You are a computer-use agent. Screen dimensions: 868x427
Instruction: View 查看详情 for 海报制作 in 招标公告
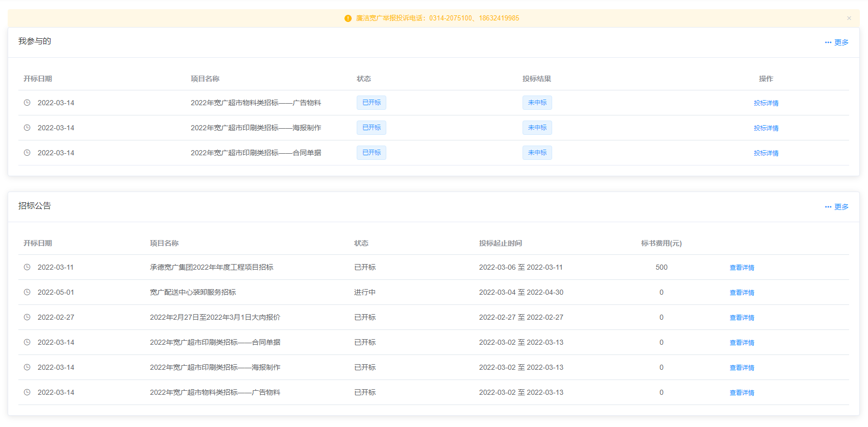pos(742,368)
